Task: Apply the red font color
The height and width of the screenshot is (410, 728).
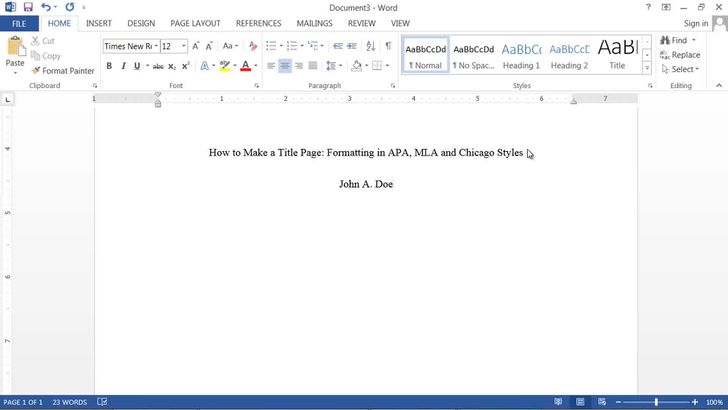Action: click(246, 66)
